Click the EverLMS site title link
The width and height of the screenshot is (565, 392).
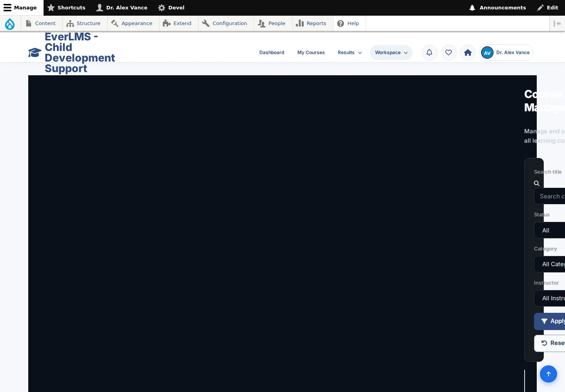click(80, 53)
